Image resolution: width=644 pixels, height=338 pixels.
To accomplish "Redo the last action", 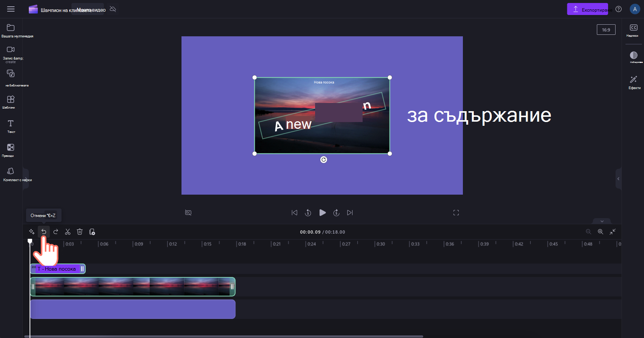I will point(56,232).
